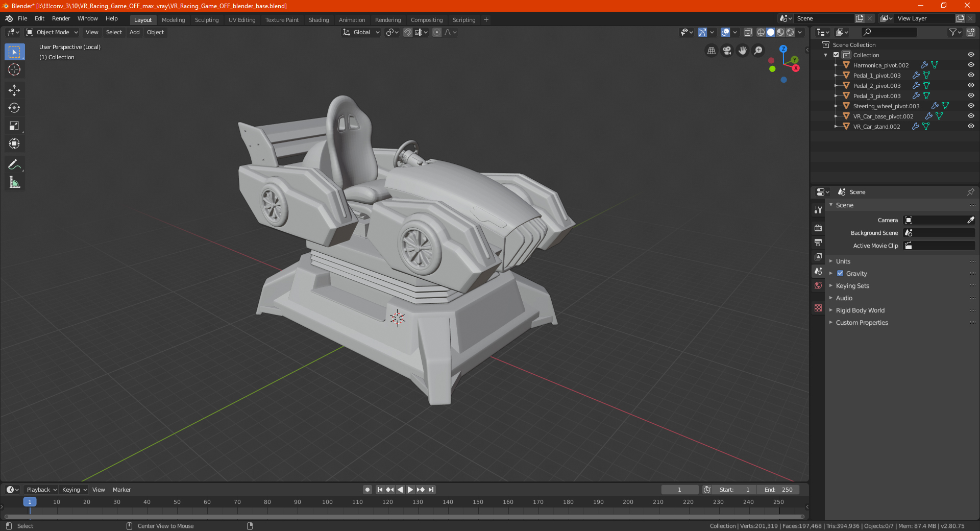
Task: Click the New Collection icon in outliner
Action: click(970, 32)
